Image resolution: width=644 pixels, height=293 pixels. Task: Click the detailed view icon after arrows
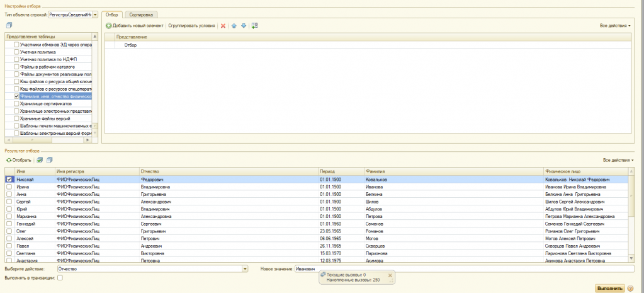(x=255, y=26)
